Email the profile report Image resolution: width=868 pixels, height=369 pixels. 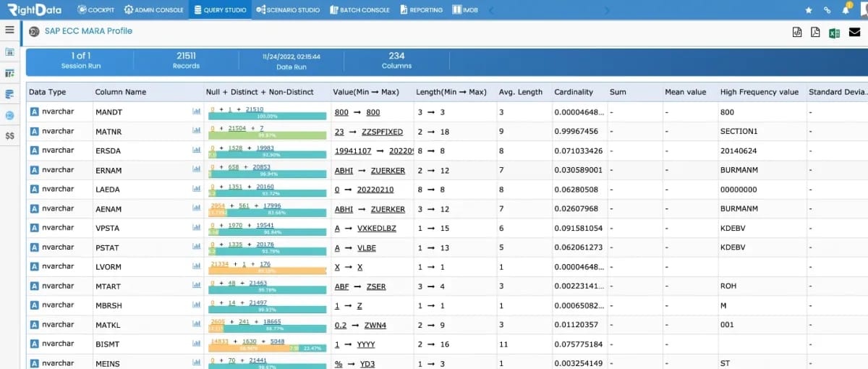tap(854, 32)
